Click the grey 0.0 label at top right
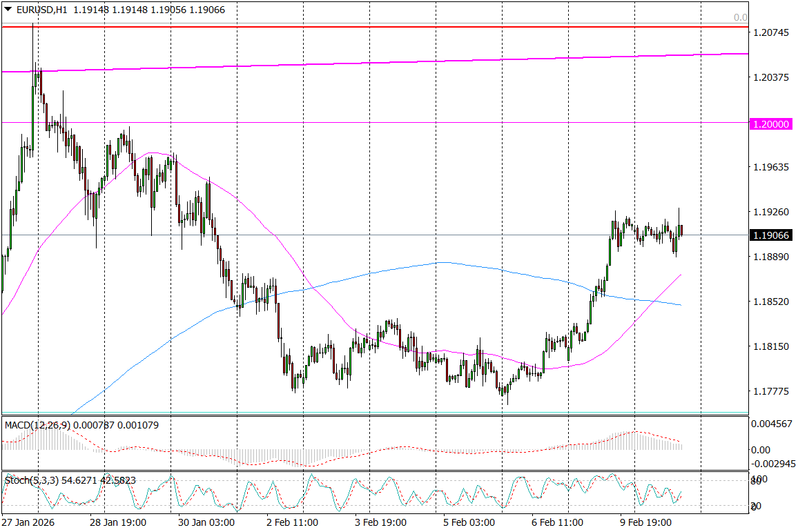This screenshot has height=532, width=798. click(x=740, y=18)
